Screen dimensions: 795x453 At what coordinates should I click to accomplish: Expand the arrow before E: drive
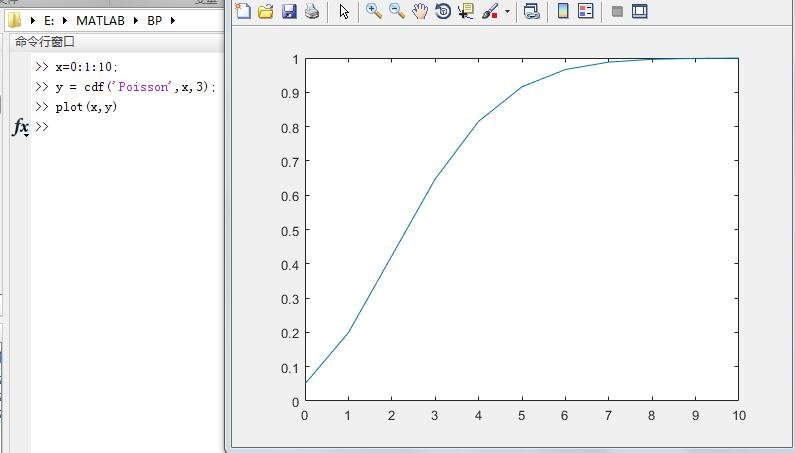32,21
